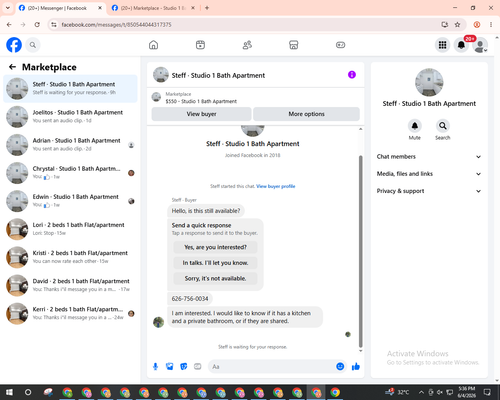The width and height of the screenshot is (500, 400).
Task: Open the GIF picker icon
Action: (x=198, y=367)
